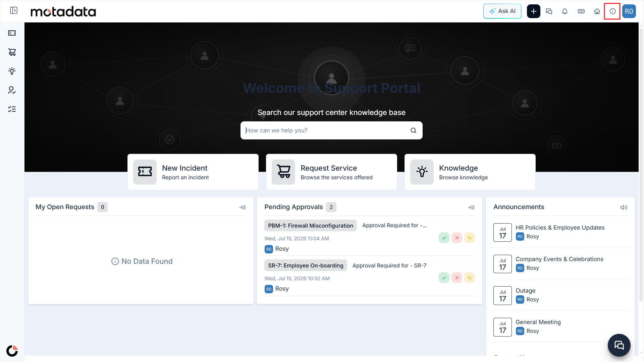Screen dimensions: 644x362
Task: Approve SR-7 Employee On-boarding with green check
Action: [x=444, y=278]
